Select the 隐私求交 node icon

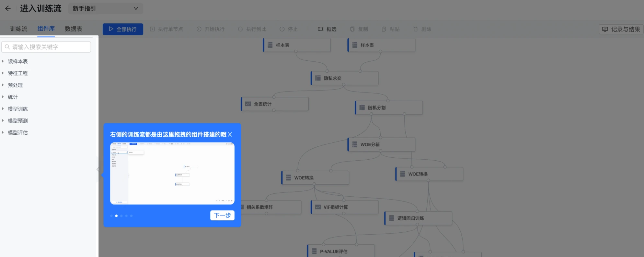pyautogui.click(x=318, y=78)
